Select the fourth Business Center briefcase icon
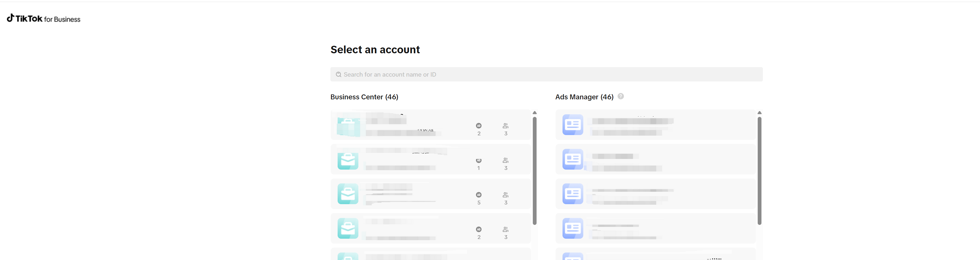Screen dimensions: 980x260 348,228
